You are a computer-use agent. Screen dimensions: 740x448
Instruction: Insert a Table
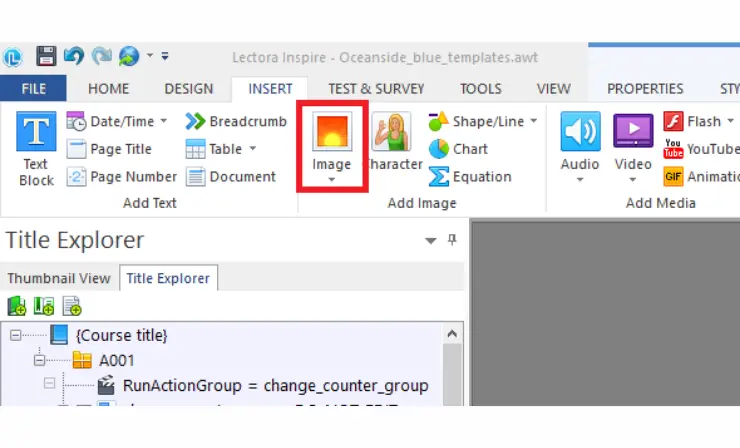tap(214, 149)
